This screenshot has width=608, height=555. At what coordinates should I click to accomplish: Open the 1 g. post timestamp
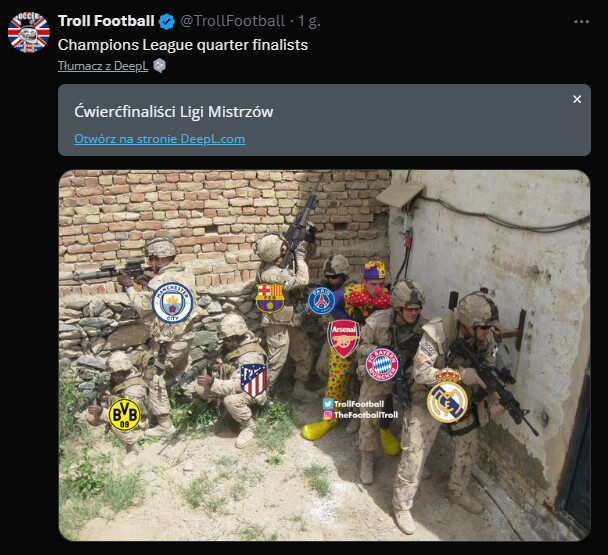click(x=309, y=21)
